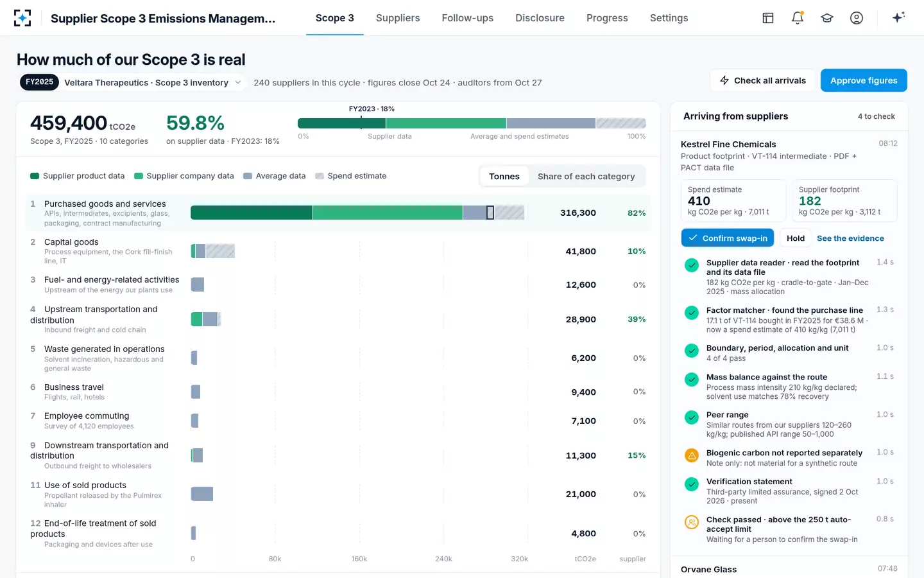Click the Hold button
This screenshot has height=578, width=924.
pos(796,238)
